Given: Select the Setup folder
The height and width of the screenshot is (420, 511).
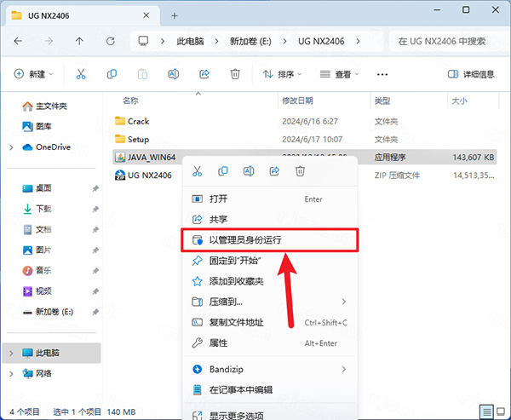Looking at the screenshot, I should click(x=132, y=140).
